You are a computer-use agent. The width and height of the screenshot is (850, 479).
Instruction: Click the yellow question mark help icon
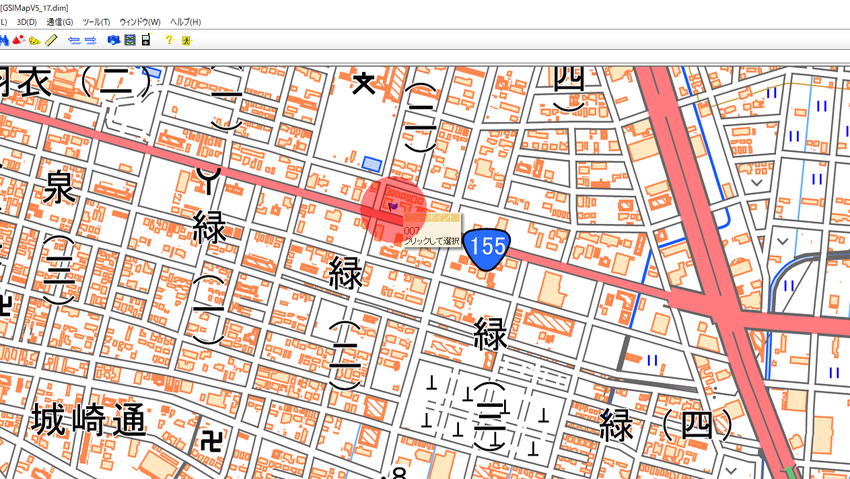tap(169, 40)
